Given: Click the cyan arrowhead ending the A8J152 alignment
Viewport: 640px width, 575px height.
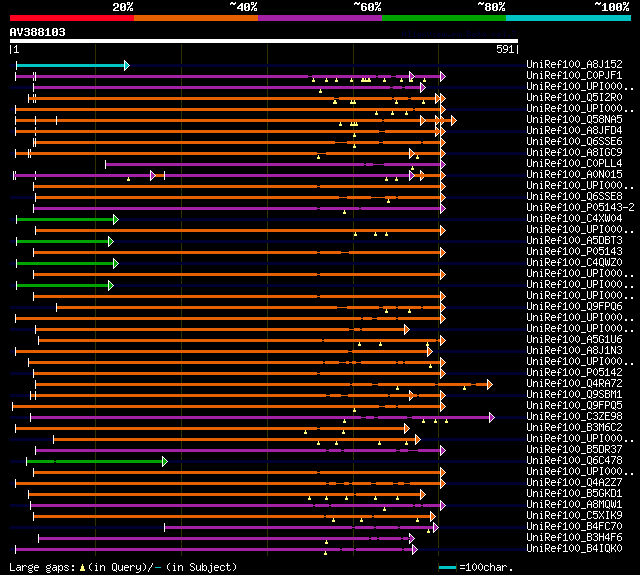Looking at the screenshot, I should point(127,65).
